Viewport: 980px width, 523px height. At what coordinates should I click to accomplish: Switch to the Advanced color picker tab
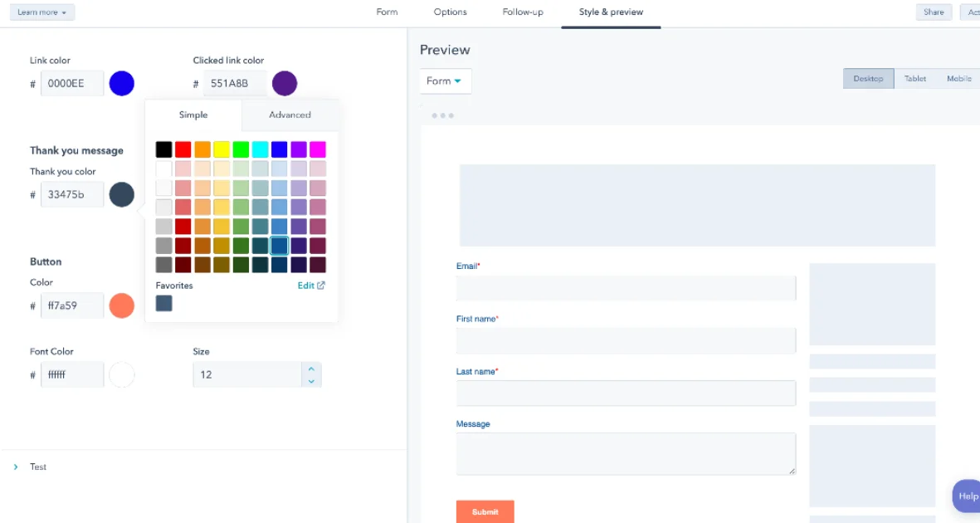coord(289,115)
